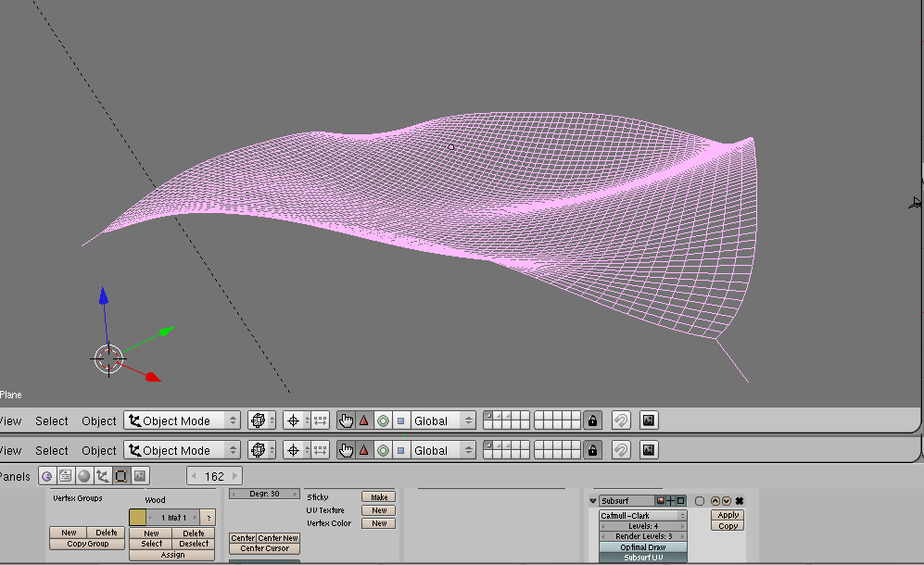Open the Catmull-Clark subdivision type dropdown
The height and width of the screenshot is (565, 924).
pyautogui.click(x=643, y=516)
